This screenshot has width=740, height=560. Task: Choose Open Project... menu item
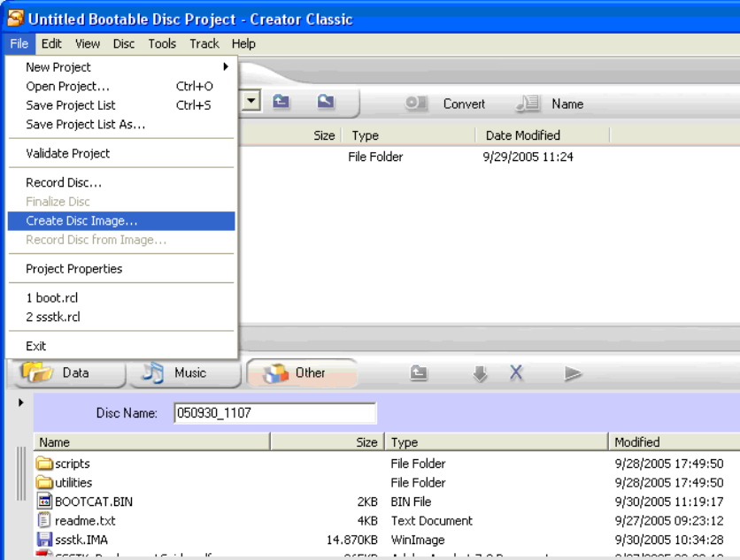pos(121,87)
